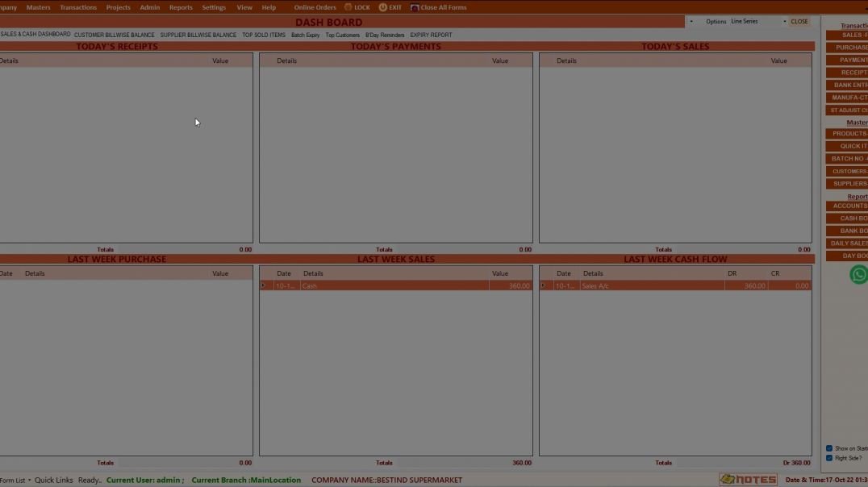Viewport: 868px width, 487px height.
Task: Open the Reports menu
Action: tap(180, 6)
